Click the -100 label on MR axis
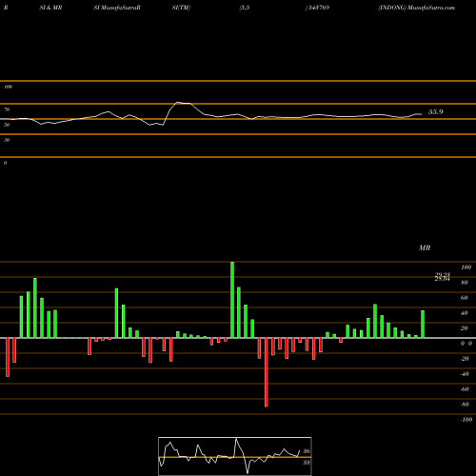This screenshot has height=476, width=476. click(466, 420)
